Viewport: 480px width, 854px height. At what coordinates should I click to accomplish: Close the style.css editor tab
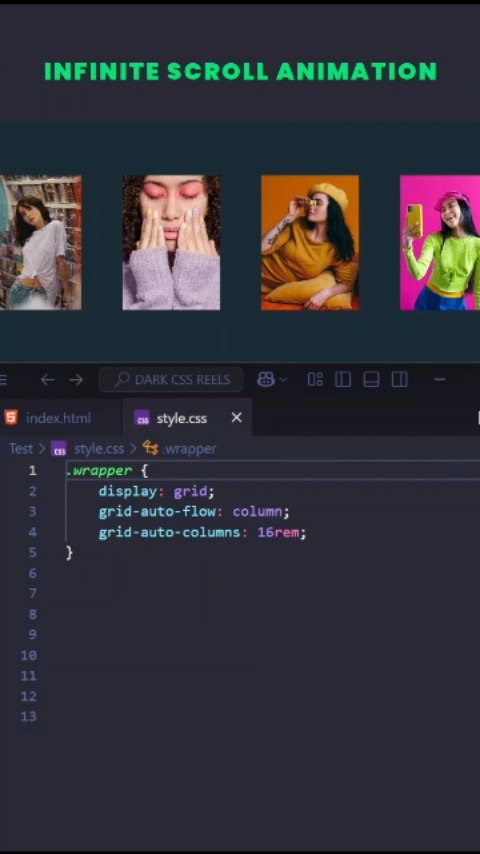[x=236, y=418]
